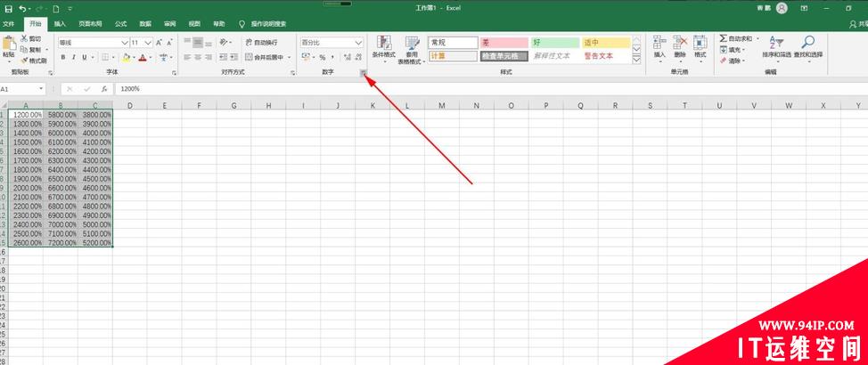Open Sort and Filter (排序和筛选)
Screen dimensions: 868x365
[x=775, y=49]
